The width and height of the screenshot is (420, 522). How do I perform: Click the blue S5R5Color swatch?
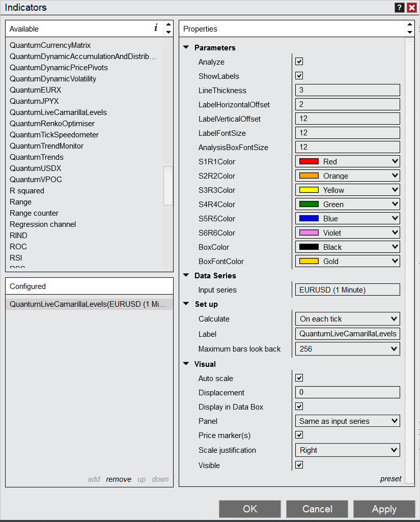309,219
